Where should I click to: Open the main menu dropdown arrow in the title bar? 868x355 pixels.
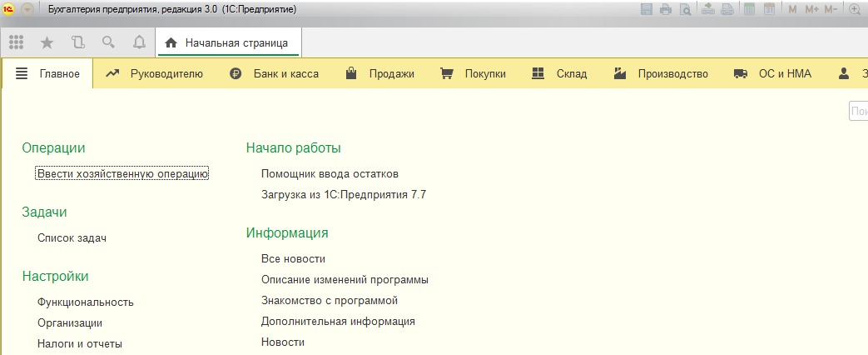tap(27, 9)
